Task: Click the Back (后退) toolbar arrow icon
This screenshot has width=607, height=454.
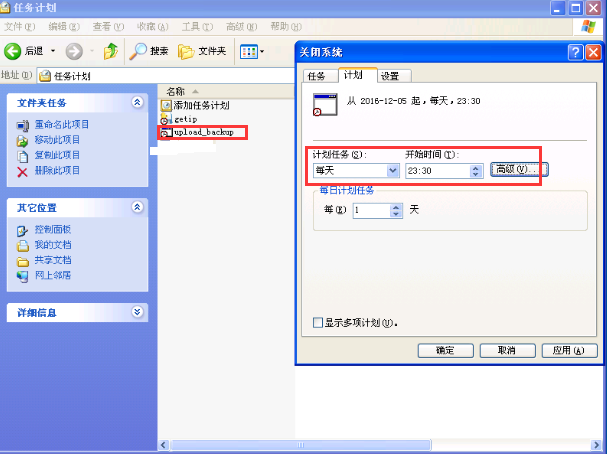Action: pyautogui.click(x=13, y=51)
